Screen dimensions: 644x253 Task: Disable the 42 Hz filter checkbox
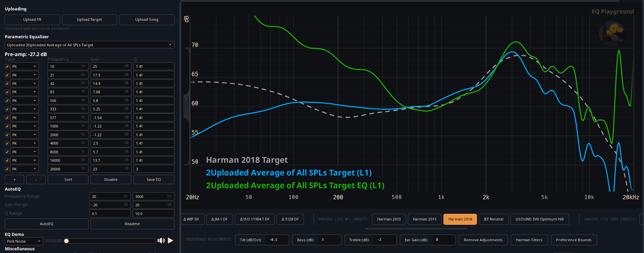(7, 84)
